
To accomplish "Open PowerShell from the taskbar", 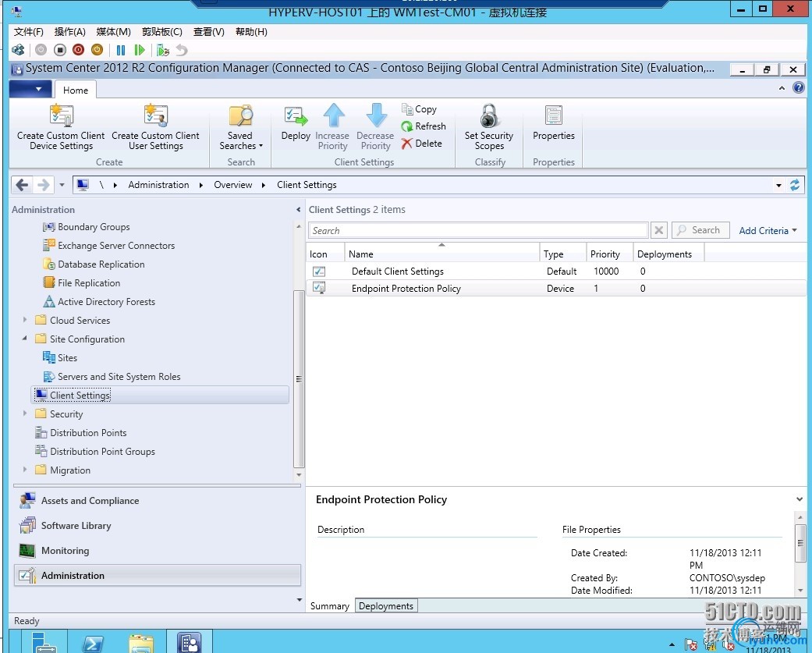I will (x=94, y=642).
